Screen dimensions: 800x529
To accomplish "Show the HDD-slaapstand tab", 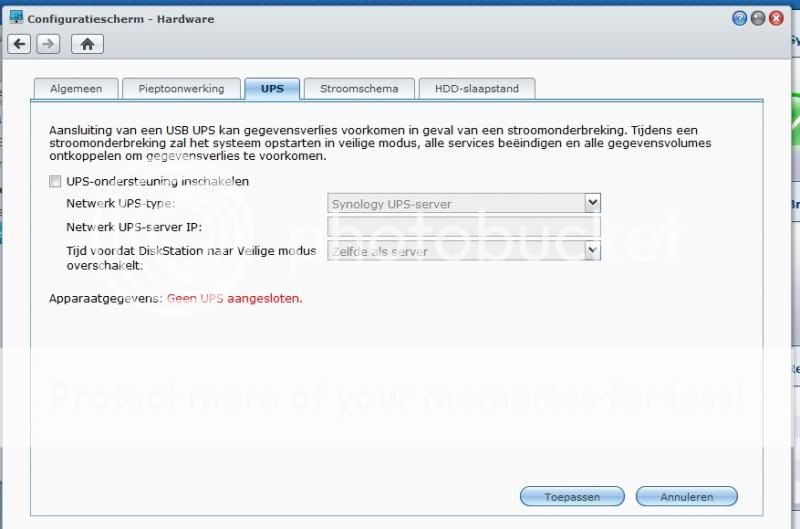I will click(x=476, y=88).
